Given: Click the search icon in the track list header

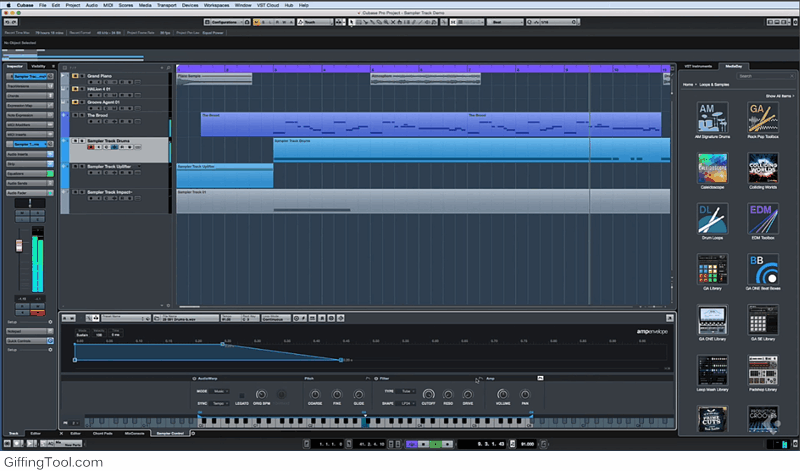Looking at the screenshot, I should pyautogui.click(x=168, y=68).
